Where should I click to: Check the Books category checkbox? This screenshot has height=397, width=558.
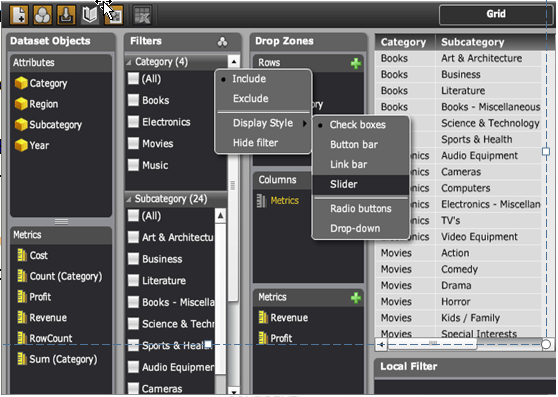pyautogui.click(x=133, y=100)
